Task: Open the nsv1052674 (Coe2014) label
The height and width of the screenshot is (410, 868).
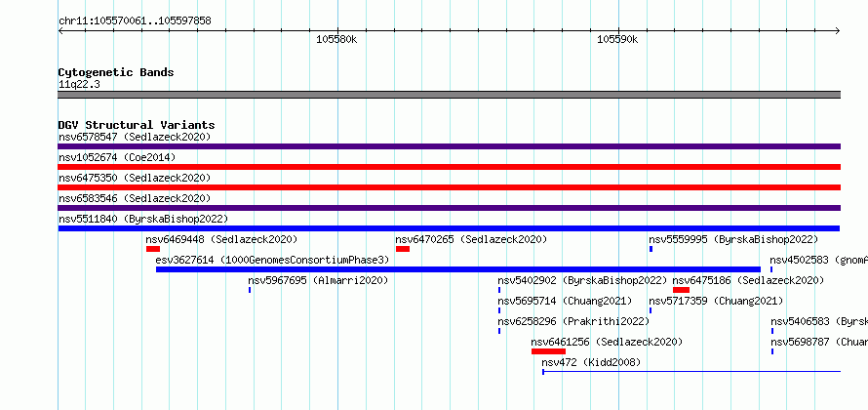Action: click(117, 157)
